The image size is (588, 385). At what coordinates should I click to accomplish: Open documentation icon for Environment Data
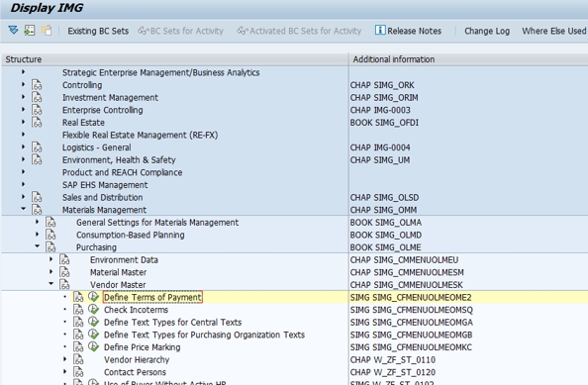(x=64, y=259)
